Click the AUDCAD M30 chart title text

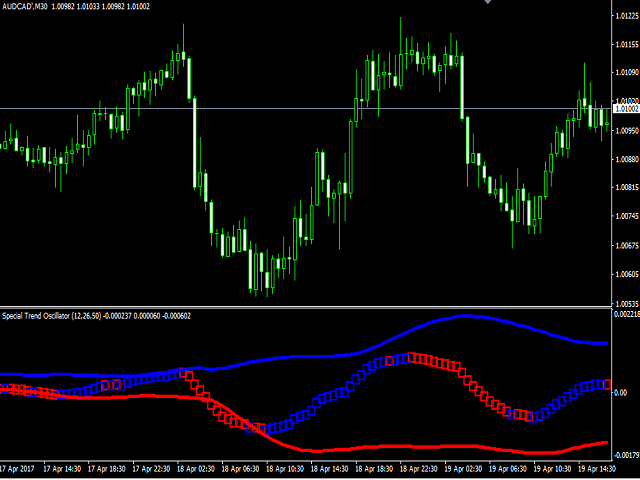pyautogui.click(x=24, y=7)
